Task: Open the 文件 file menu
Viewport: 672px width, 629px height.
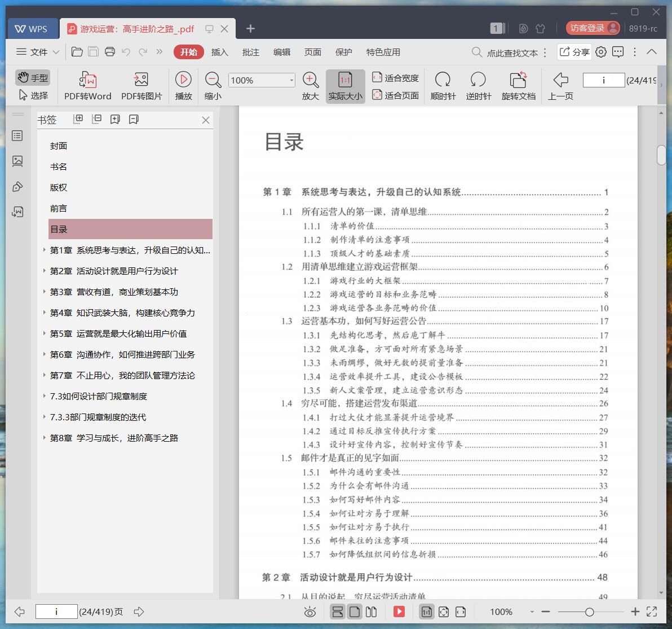Action: pos(32,52)
